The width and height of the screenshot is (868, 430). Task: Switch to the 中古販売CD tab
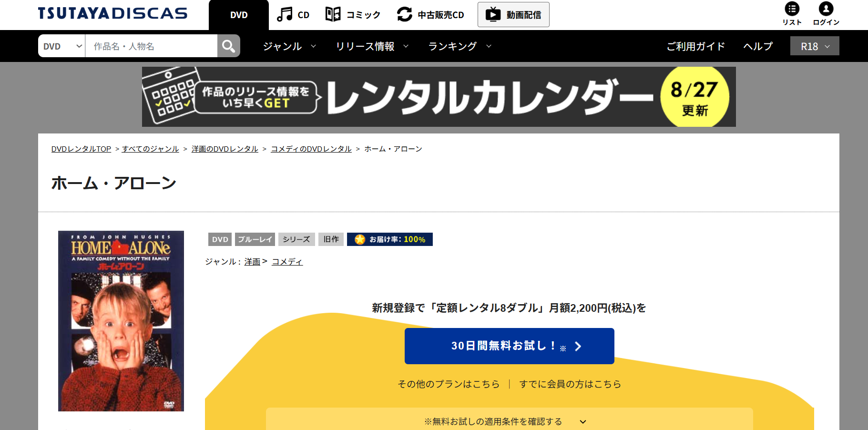(x=430, y=15)
